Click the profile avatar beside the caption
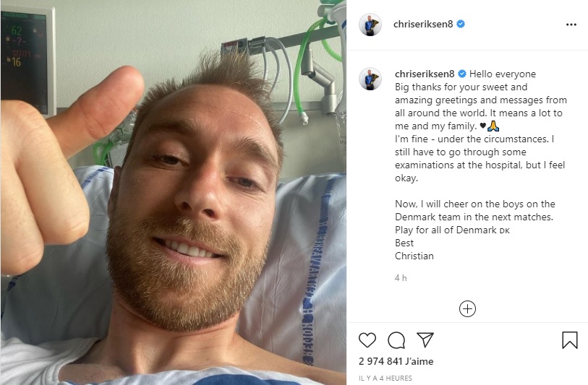Screen dimensions: 588x385 pyautogui.click(x=370, y=79)
